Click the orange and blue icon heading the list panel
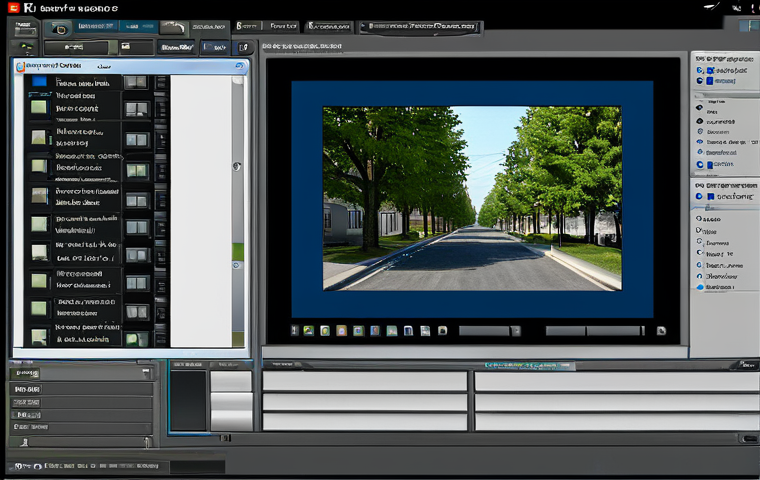 pos(20,66)
